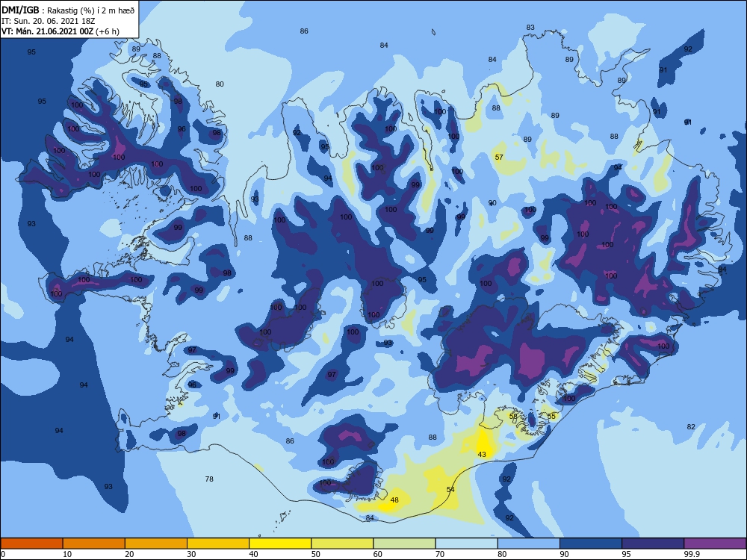Select the 30–40 legend color swatch
The image size is (747, 560).
tap(218, 544)
